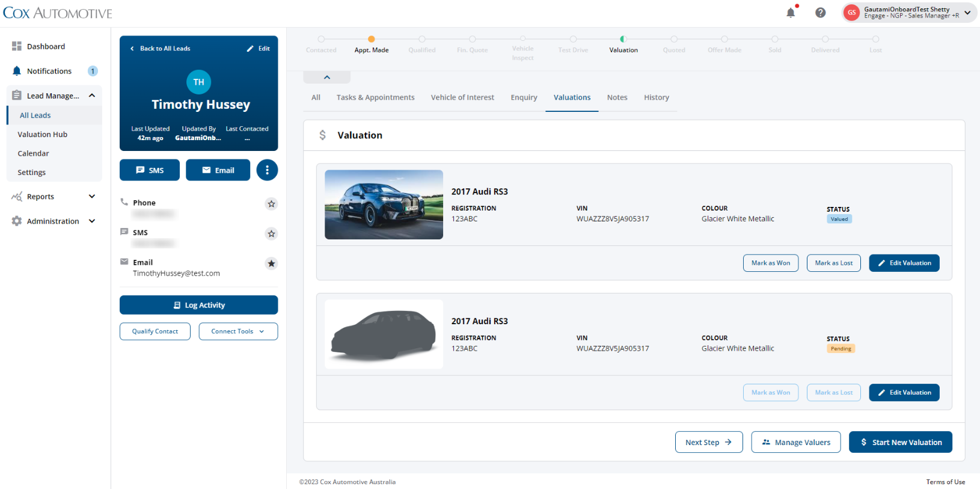Image resolution: width=980 pixels, height=489 pixels.
Task: Expand the Administration menu chevron
Action: 92,221
